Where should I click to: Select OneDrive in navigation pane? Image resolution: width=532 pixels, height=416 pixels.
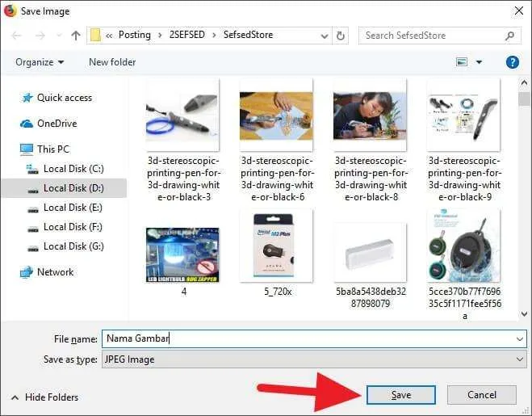coord(49,124)
